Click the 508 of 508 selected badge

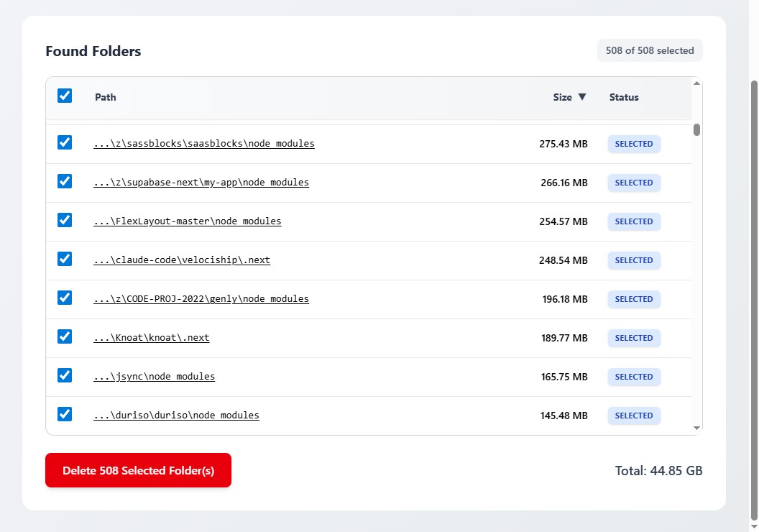[x=650, y=50]
